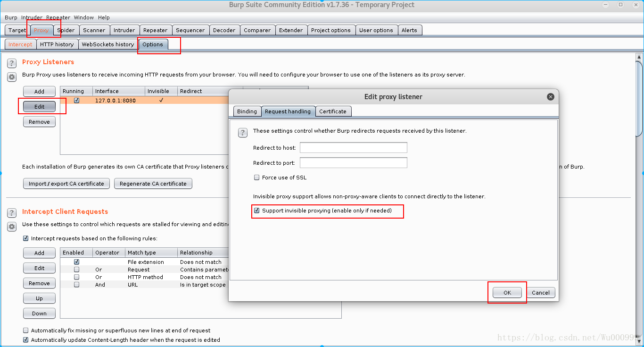Select the 'Is in target scope' rule
The image size is (644, 347).
point(203,285)
